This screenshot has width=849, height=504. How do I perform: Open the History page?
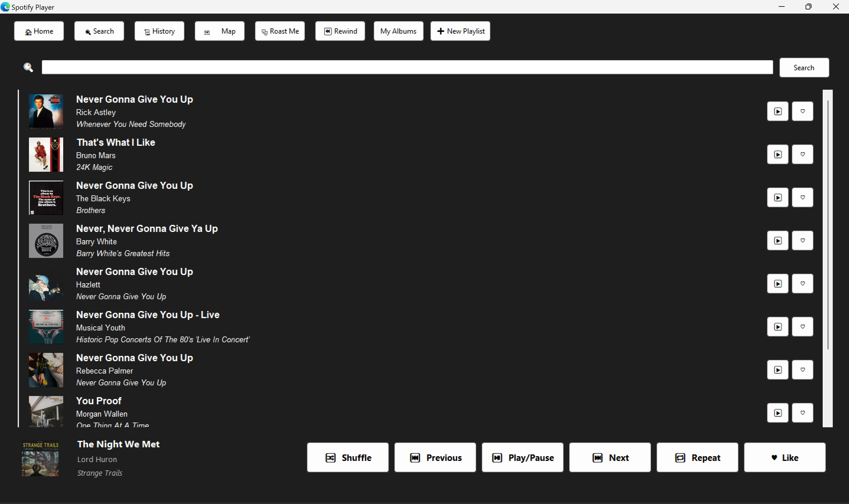point(159,31)
